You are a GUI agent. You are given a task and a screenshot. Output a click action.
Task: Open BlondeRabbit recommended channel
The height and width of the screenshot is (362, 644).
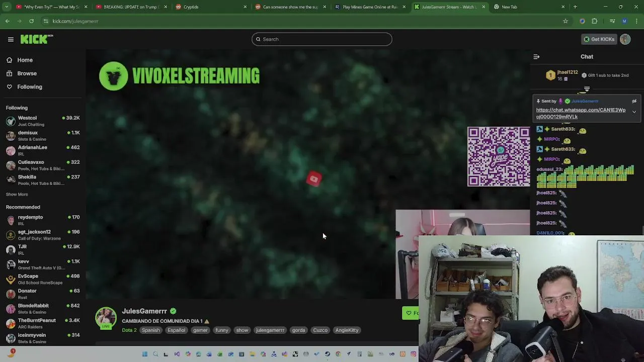coord(43,309)
